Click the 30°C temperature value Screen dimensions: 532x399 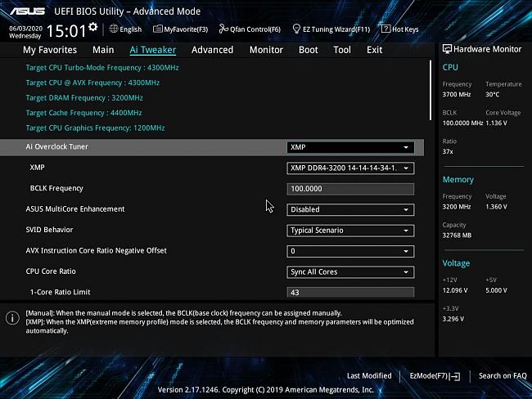[492, 95]
